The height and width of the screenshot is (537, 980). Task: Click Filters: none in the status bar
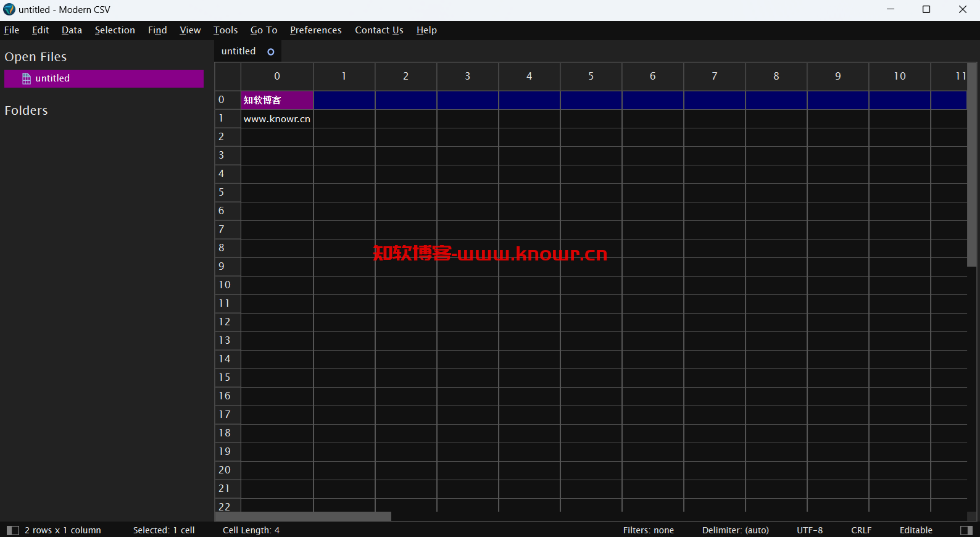pyautogui.click(x=649, y=530)
